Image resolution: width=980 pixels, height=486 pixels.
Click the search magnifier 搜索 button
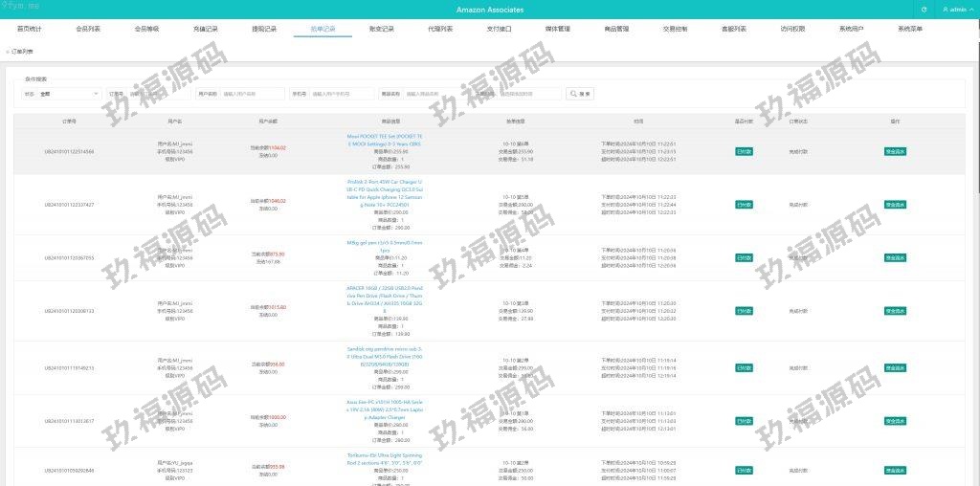(581, 94)
